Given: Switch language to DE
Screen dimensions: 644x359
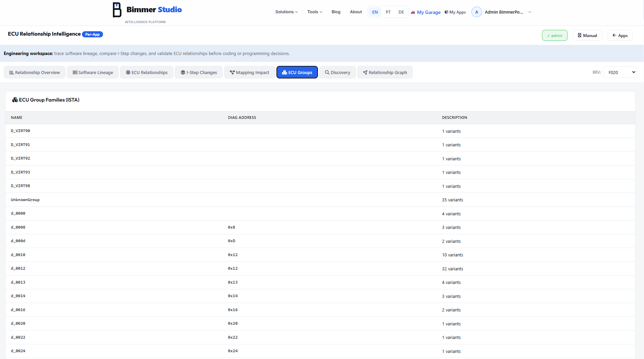Looking at the screenshot, I should click(401, 12).
